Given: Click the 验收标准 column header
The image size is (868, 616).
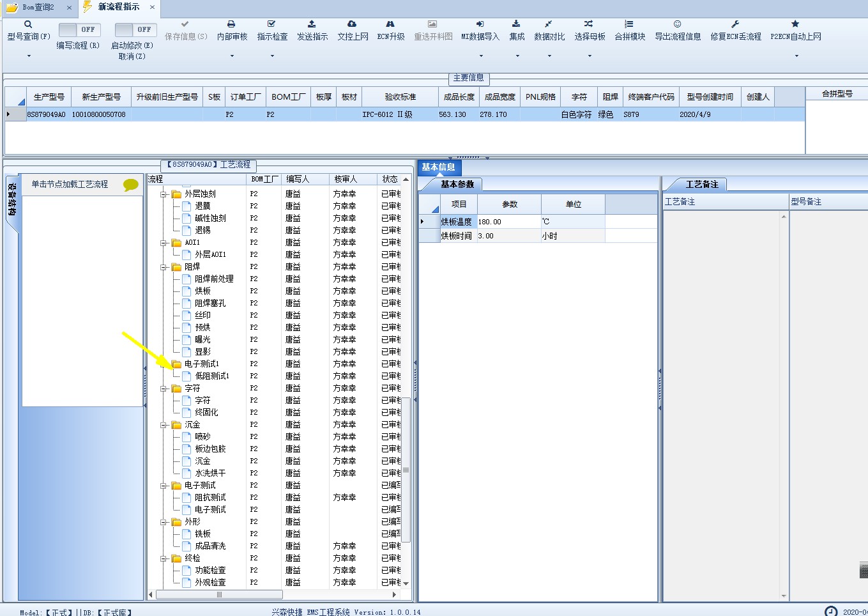Looking at the screenshot, I should [x=400, y=96].
